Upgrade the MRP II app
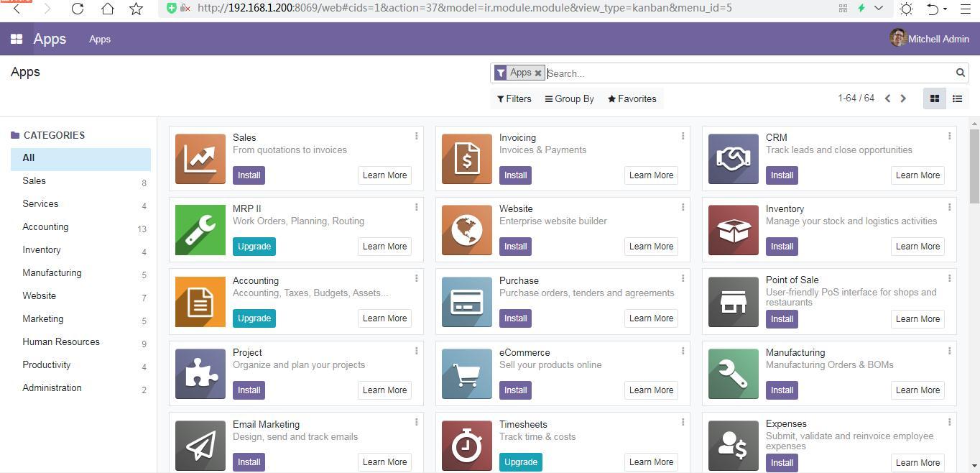 [254, 246]
